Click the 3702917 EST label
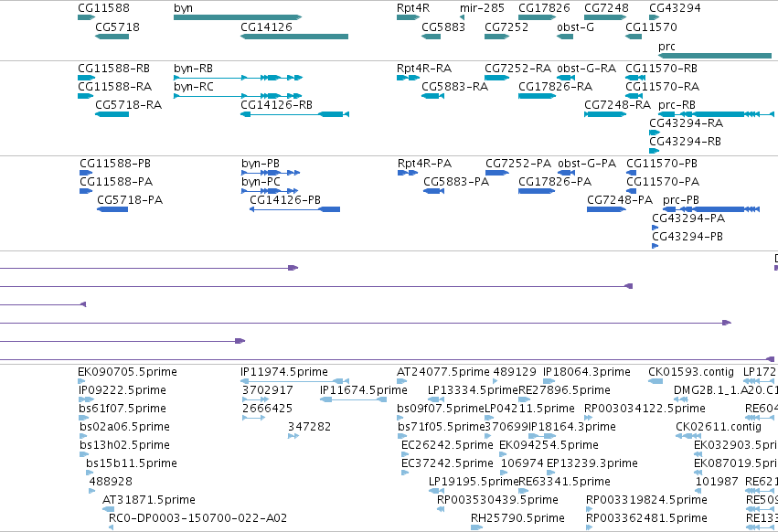Viewport: 778px width, 532px height. click(x=268, y=390)
